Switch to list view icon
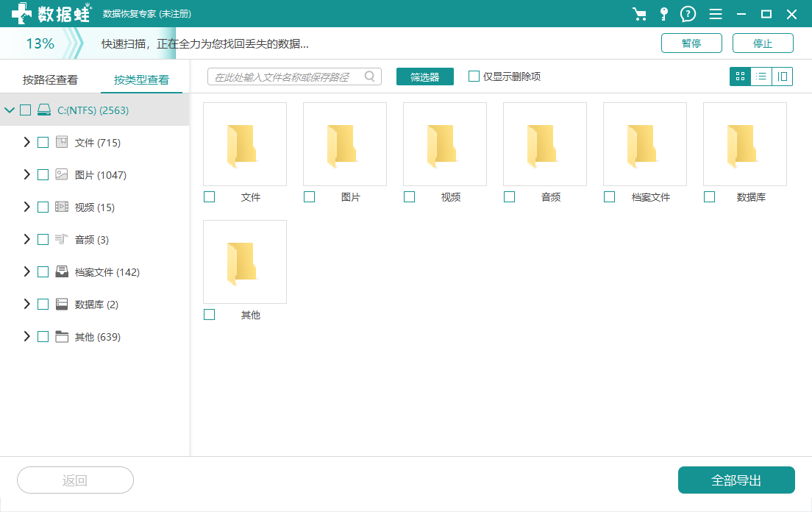 pos(761,76)
